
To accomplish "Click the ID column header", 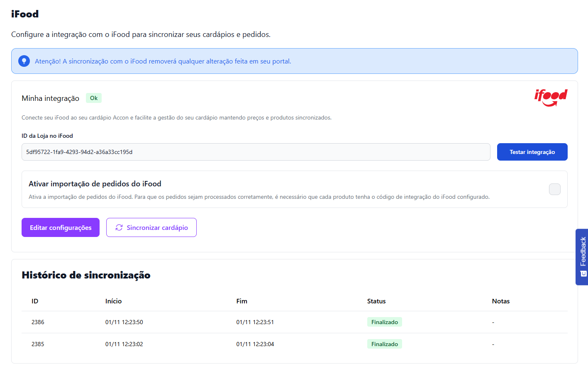I will (x=35, y=301).
